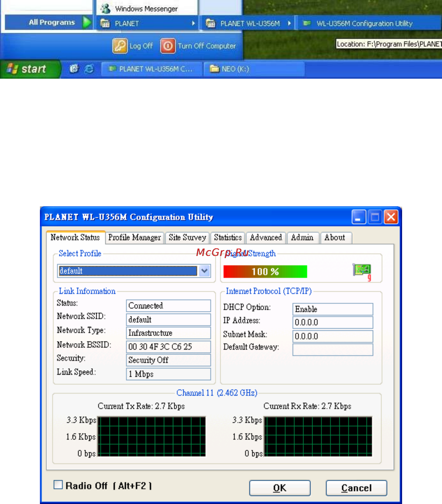Toggle the Radio Off checkbox
This screenshot has height=504, width=442.
(x=58, y=485)
